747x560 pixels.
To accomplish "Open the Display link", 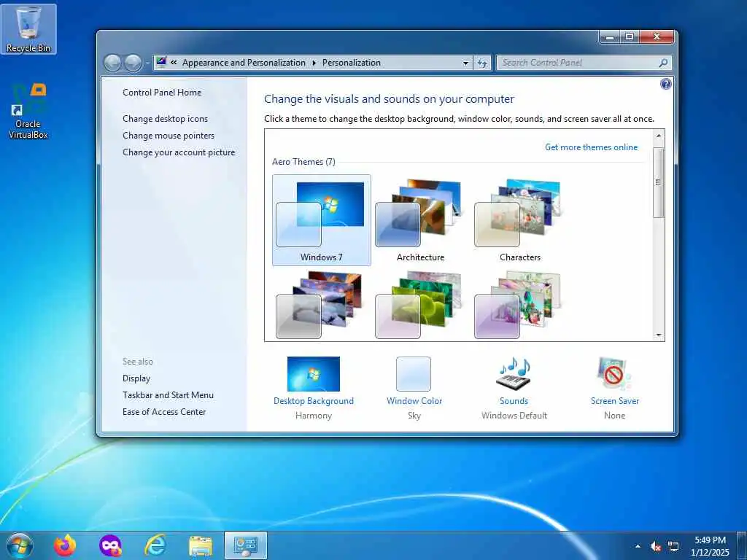I will coord(136,378).
